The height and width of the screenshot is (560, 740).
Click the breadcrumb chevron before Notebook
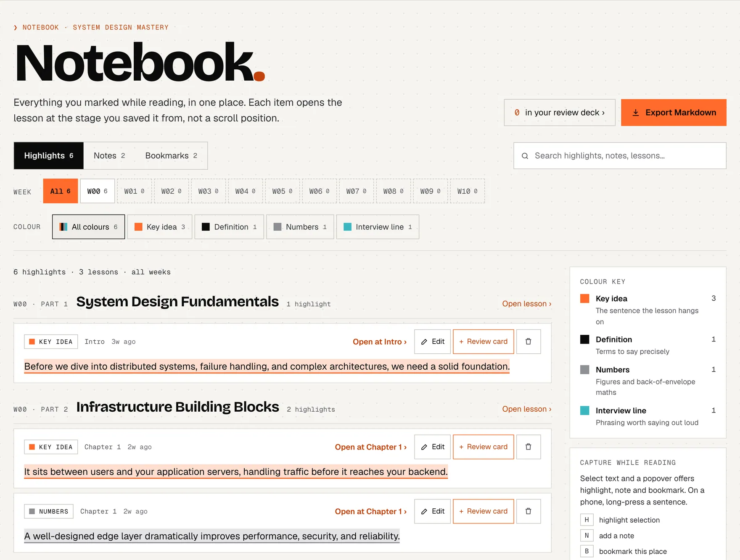coord(16,27)
